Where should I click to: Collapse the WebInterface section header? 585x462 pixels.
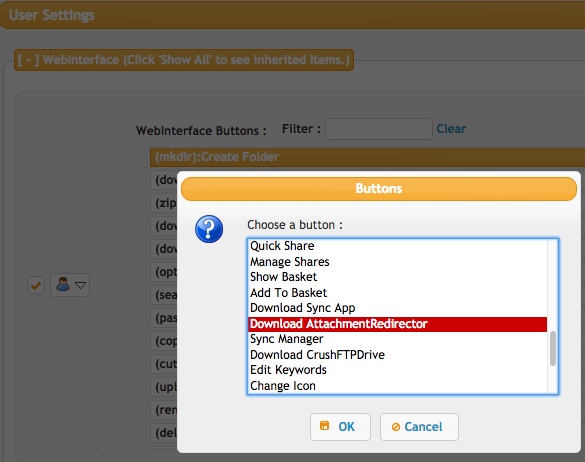pyautogui.click(x=184, y=60)
